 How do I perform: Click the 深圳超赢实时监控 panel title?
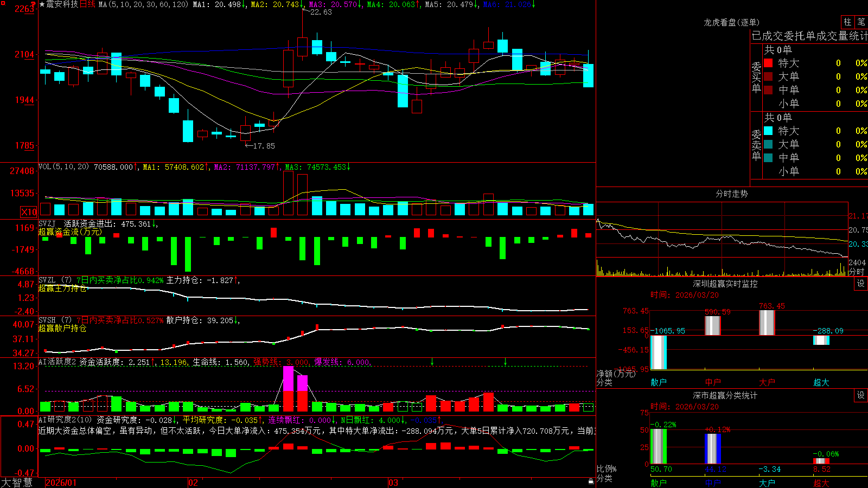click(x=725, y=284)
